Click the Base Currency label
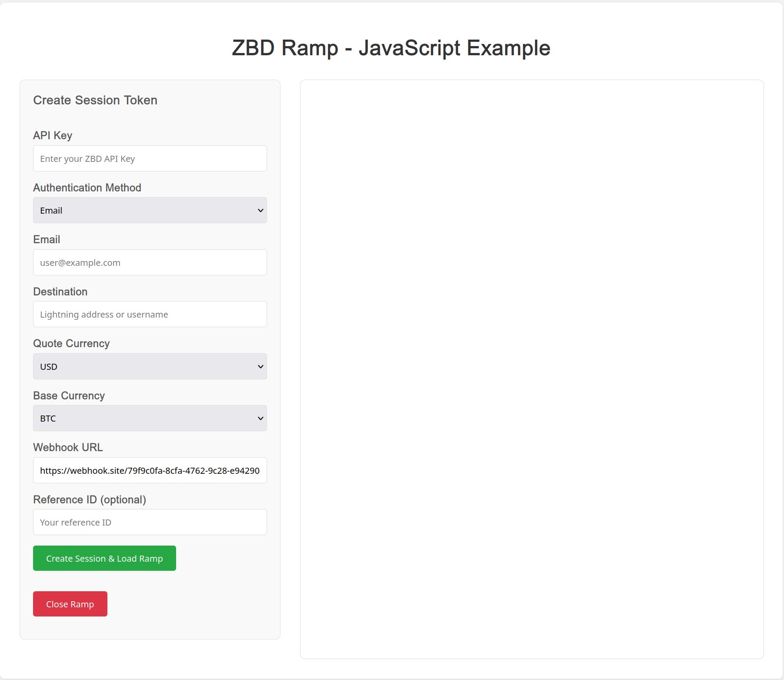Viewport: 784px width, 680px height. 69,395
